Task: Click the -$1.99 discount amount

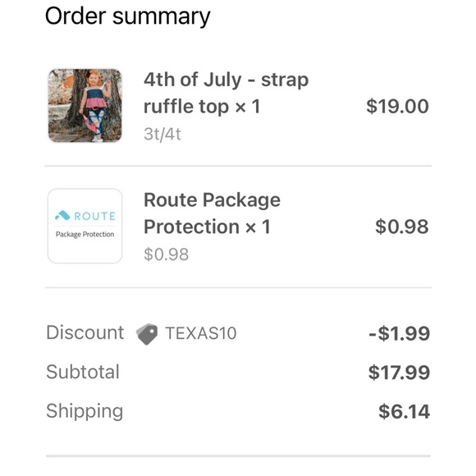Action: click(399, 334)
